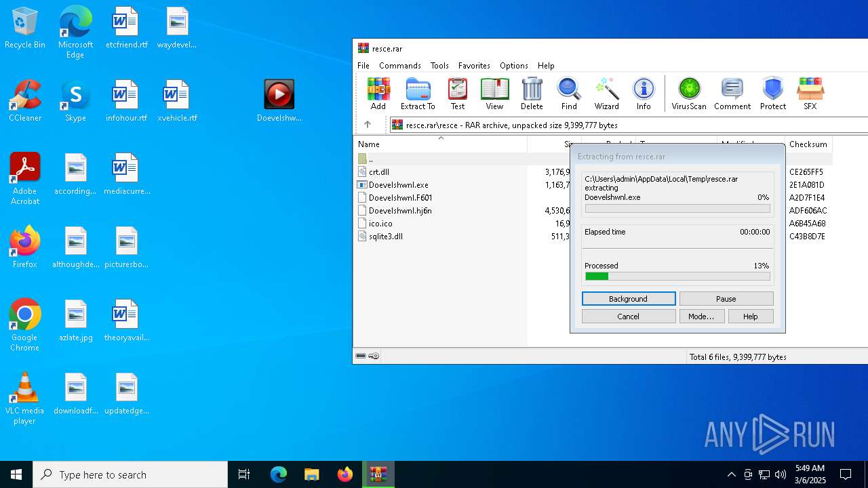Select the Microsoft Edge desktop shortcut

click(x=75, y=33)
